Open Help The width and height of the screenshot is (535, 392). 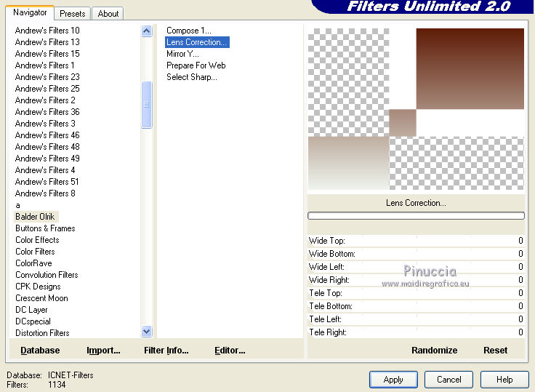tap(504, 380)
